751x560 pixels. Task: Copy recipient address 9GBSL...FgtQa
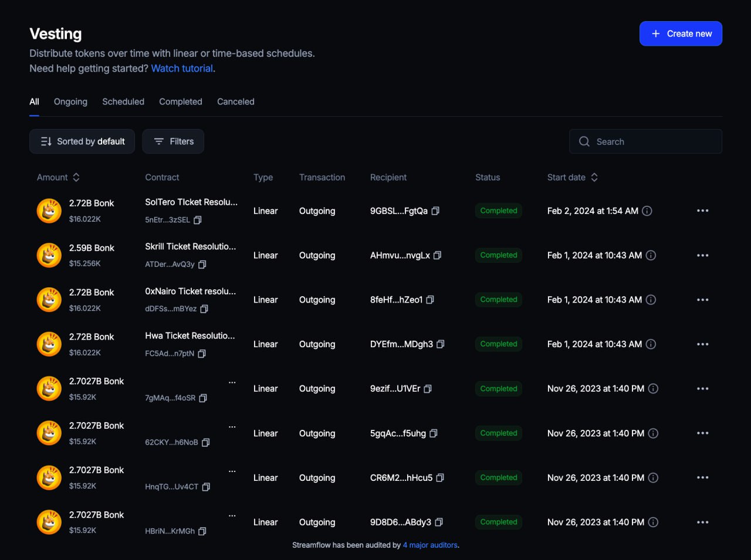(x=435, y=211)
